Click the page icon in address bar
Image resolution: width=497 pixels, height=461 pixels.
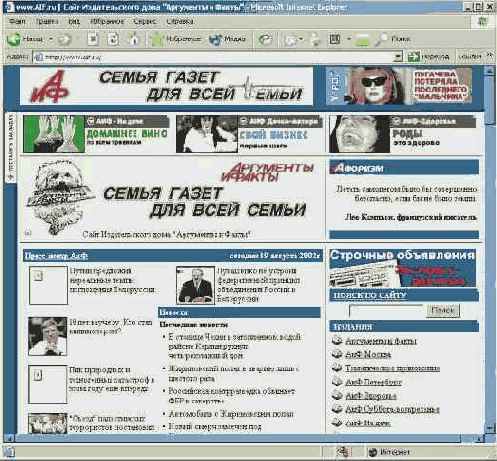click(39, 57)
